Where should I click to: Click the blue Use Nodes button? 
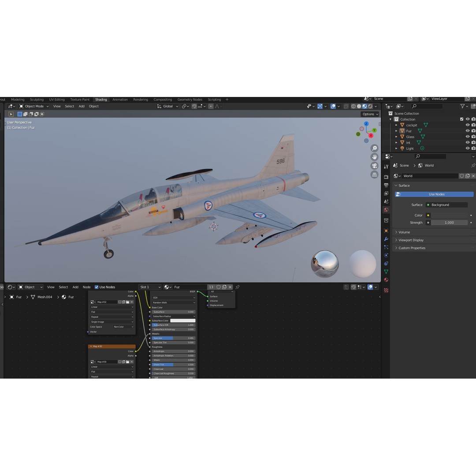pos(434,194)
